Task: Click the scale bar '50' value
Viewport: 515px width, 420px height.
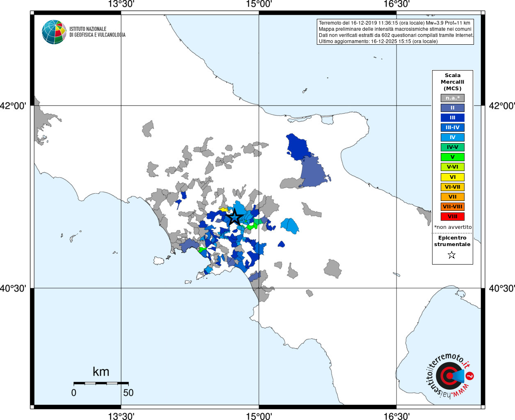Action: coord(128,393)
